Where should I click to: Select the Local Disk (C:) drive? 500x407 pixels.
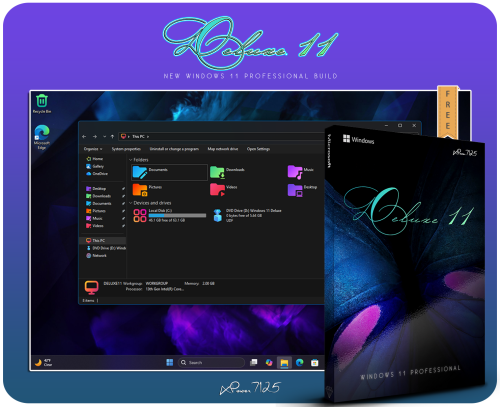[169, 215]
